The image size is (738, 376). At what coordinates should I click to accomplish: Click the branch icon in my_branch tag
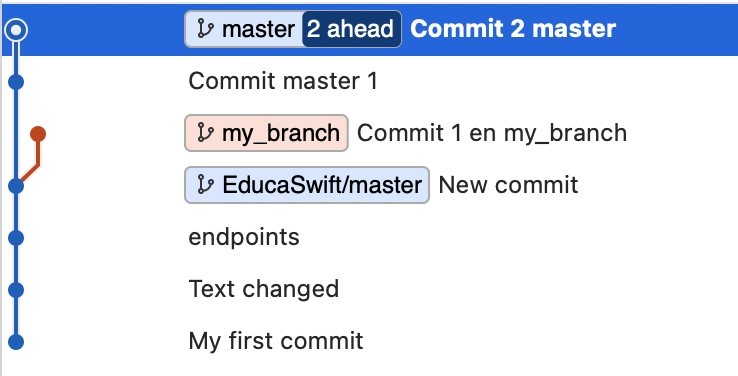pos(206,133)
